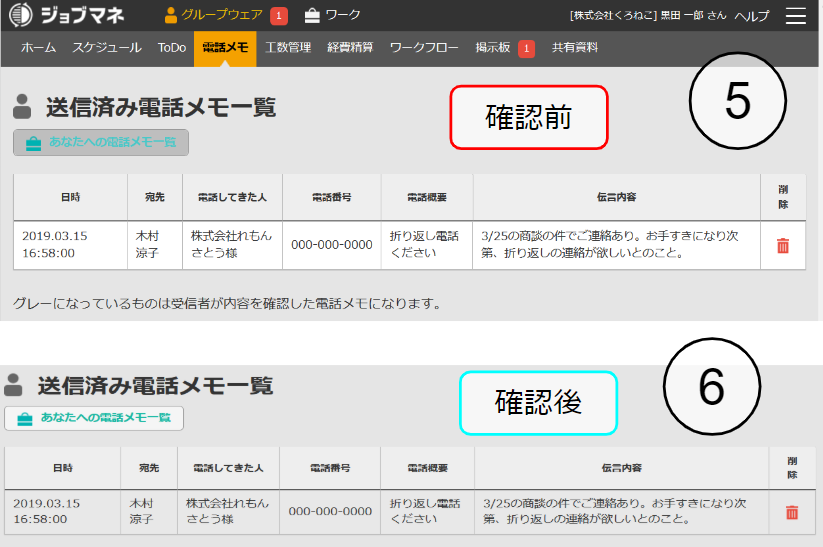The width and height of the screenshot is (823, 547).
Task: Click the 日時 header in the upper table
Action: pos(70,197)
